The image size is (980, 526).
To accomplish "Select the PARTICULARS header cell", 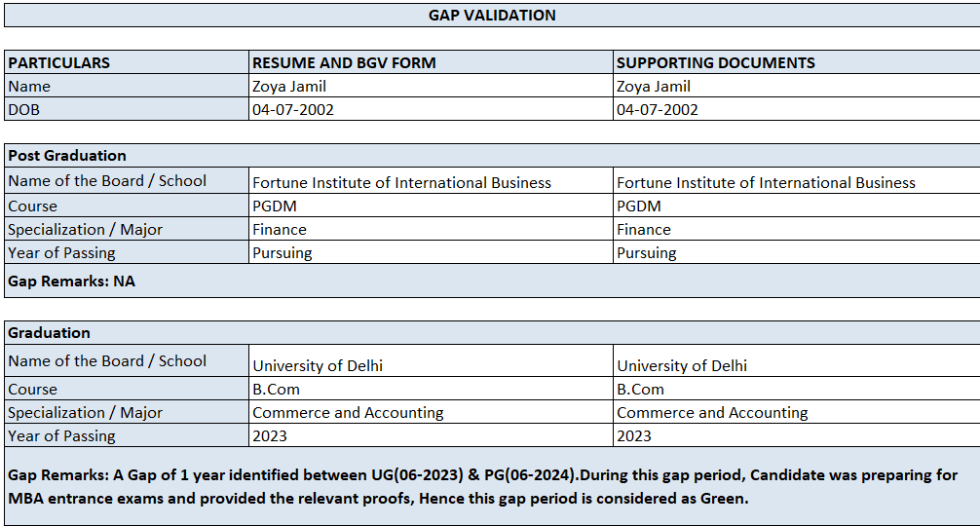I will pyautogui.click(x=127, y=62).
